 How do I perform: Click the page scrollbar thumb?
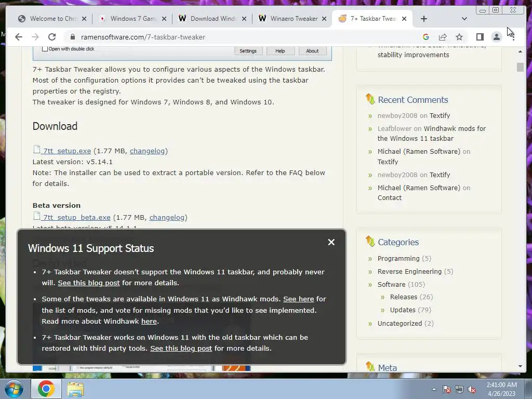520,67
